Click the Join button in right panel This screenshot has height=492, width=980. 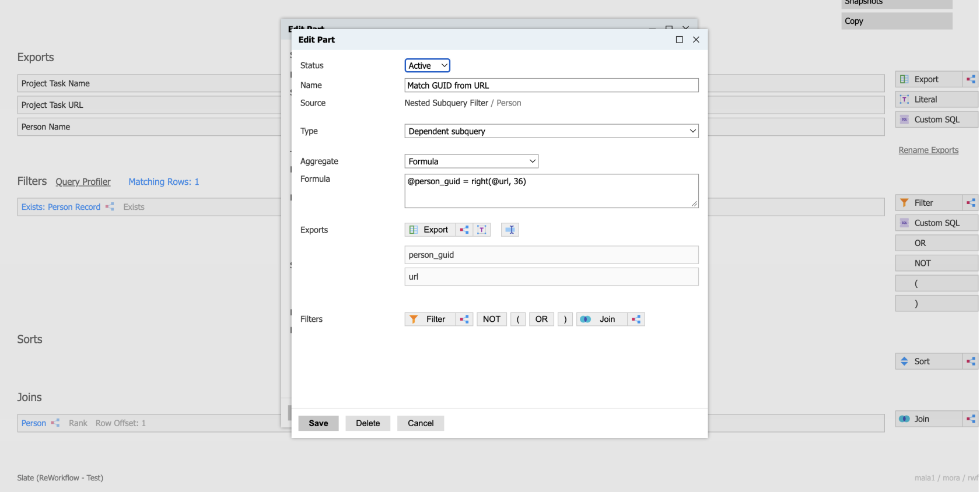[929, 419]
